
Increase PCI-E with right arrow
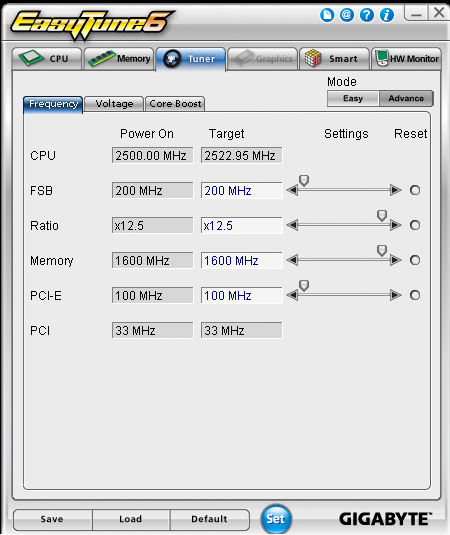[x=396, y=295]
